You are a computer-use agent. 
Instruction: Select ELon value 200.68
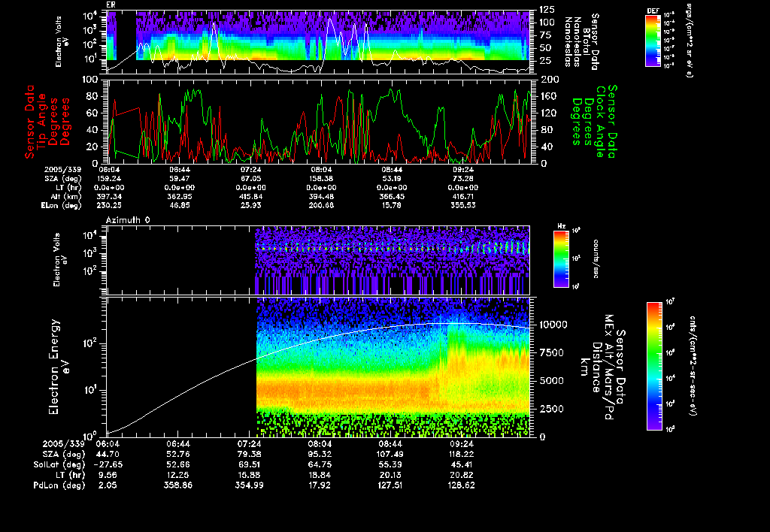pos(322,206)
